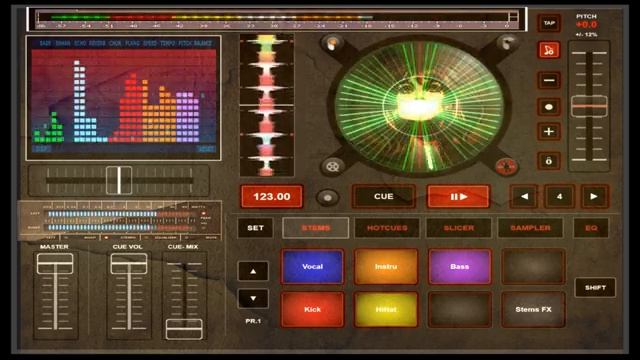Click the round knob at the jog wheel's top-left
The image size is (640, 360).
pyautogui.click(x=332, y=42)
